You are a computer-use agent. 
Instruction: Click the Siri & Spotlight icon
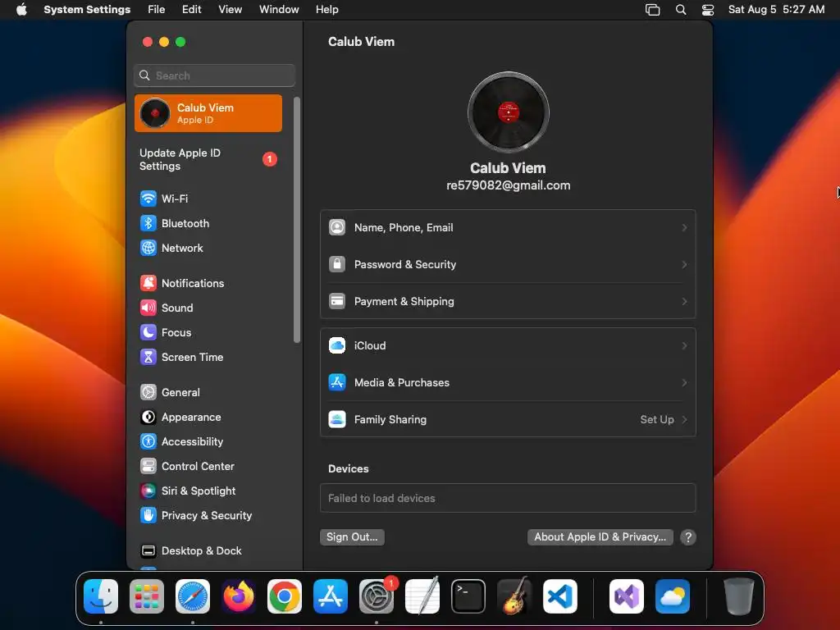click(x=148, y=491)
